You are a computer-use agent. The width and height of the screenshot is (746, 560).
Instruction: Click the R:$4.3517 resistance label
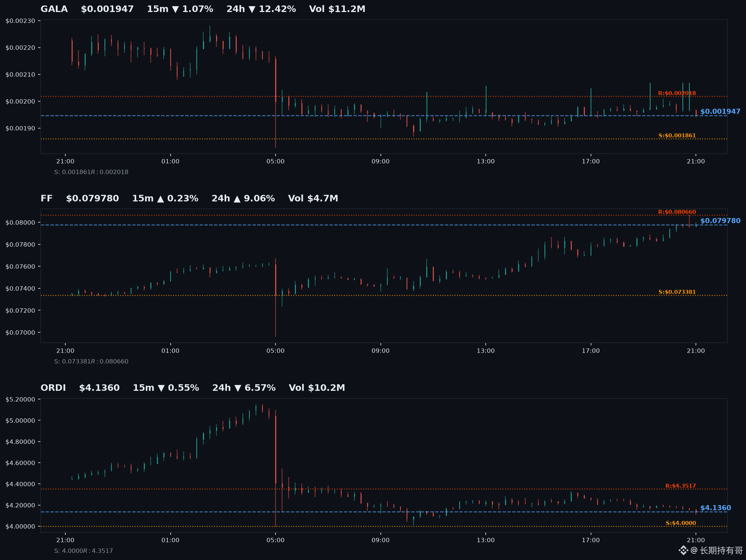pyautogui.click(x=681, y=486)
